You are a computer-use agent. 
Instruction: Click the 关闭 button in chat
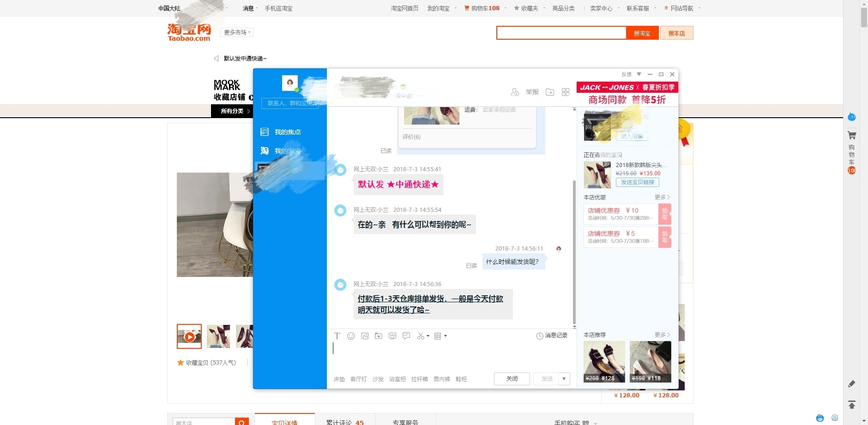tap(512, 379)
